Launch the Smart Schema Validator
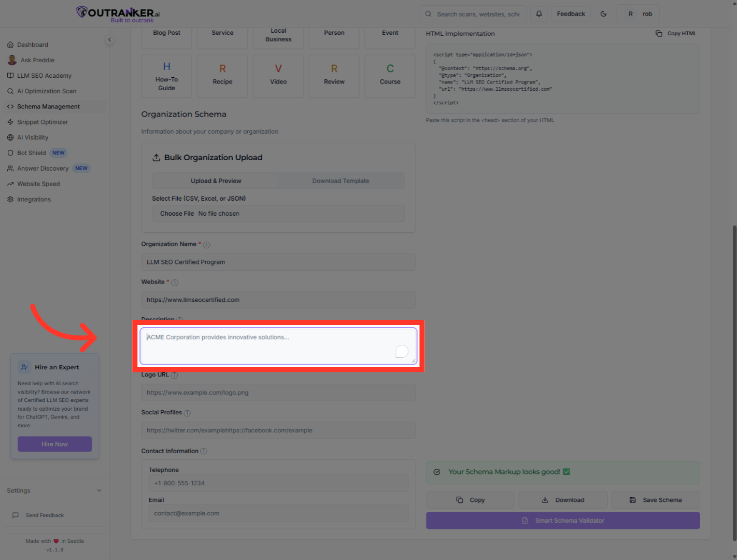 coord(563,521)
